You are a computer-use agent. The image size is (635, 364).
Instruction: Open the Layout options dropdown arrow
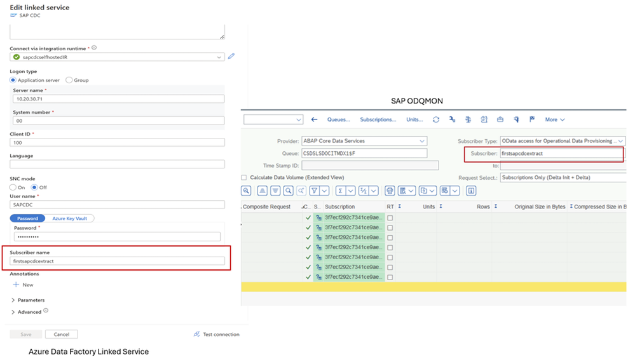click(x=454, y=191)
